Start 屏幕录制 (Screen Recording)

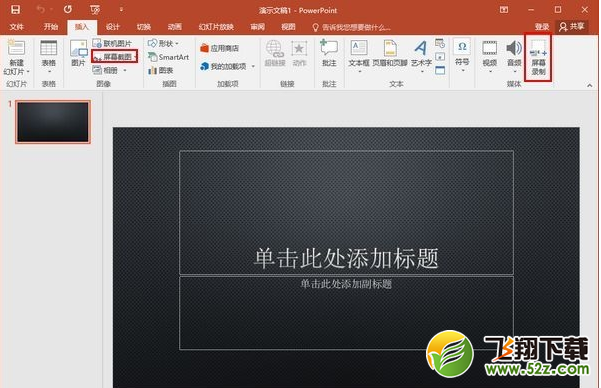pos(538,57)
